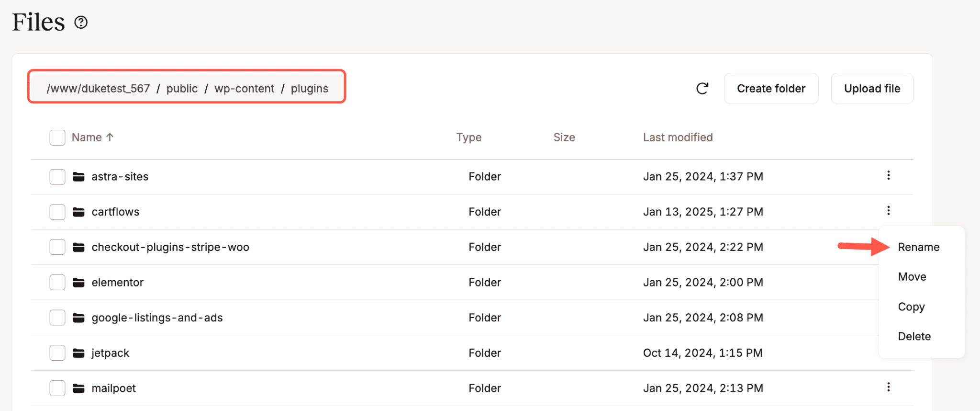Click the jetpack folder icon
The width and height of the screenshot is (980, 411).
coord(78,353)
